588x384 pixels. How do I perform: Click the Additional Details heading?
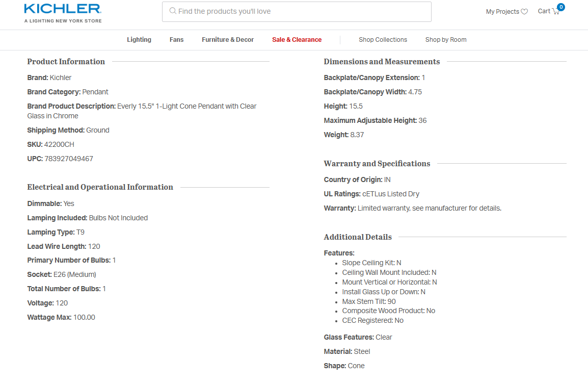tap(358, 237)
